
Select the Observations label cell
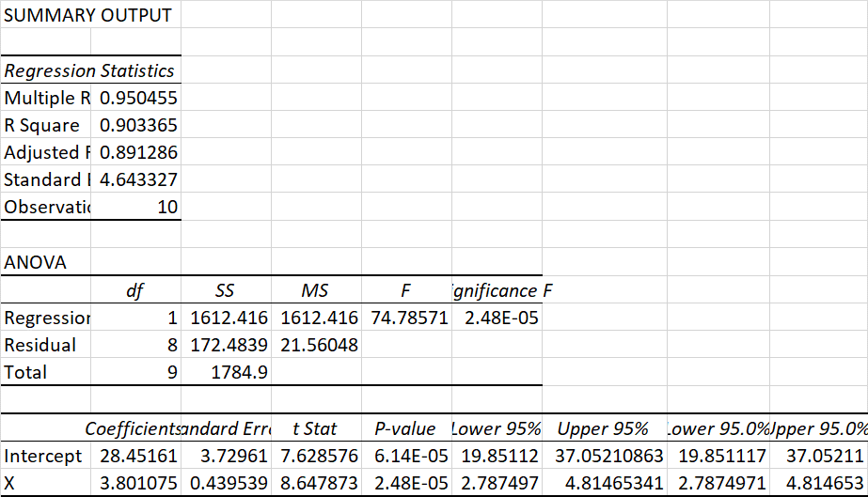click(47, 207)
